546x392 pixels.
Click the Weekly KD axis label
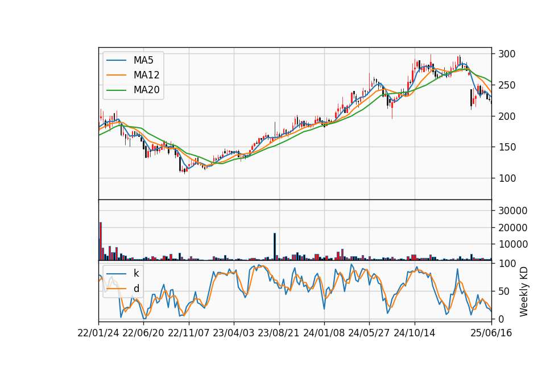(x=524, y=292)
